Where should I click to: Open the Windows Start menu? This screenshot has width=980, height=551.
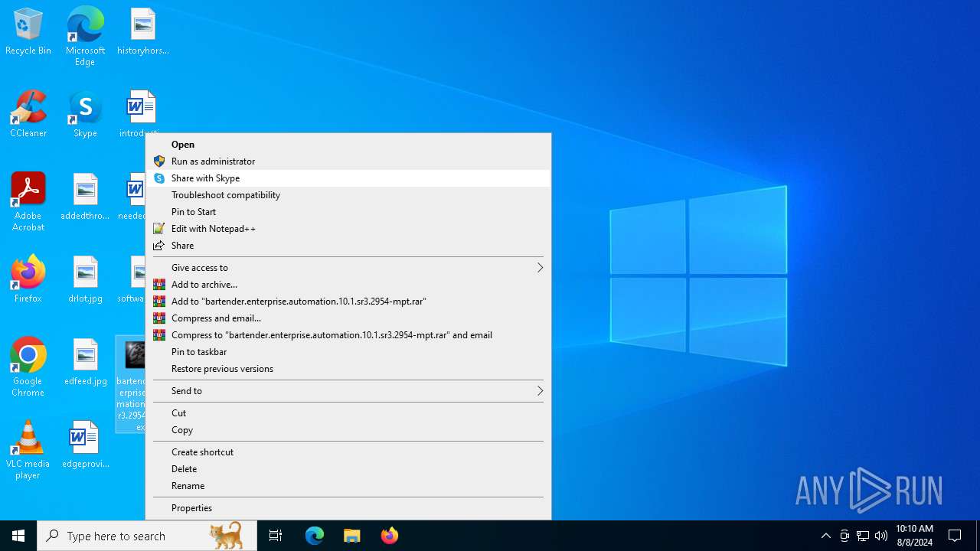[x=18, y=536]
